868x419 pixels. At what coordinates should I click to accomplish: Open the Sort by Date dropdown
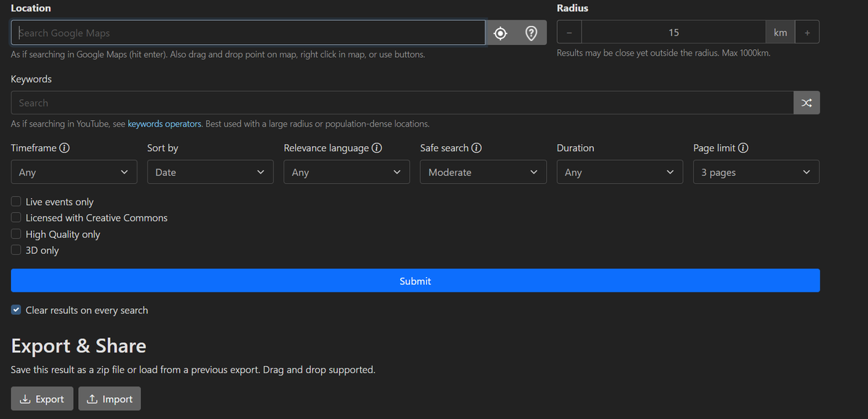tap(210, 172)
